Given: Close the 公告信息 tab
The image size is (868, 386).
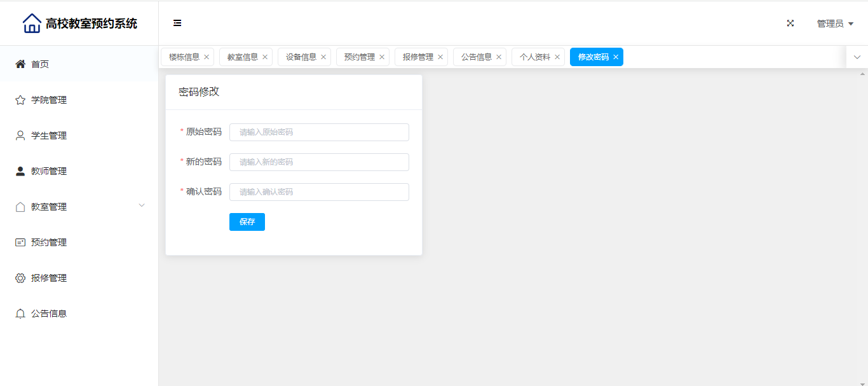Looking at the screenshot, I should [x=499, y=57].
